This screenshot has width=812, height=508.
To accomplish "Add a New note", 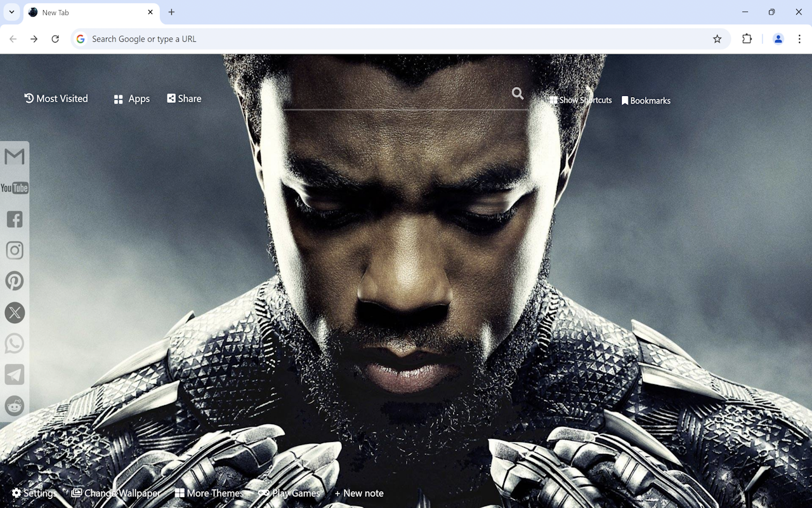I will (359, 493).
